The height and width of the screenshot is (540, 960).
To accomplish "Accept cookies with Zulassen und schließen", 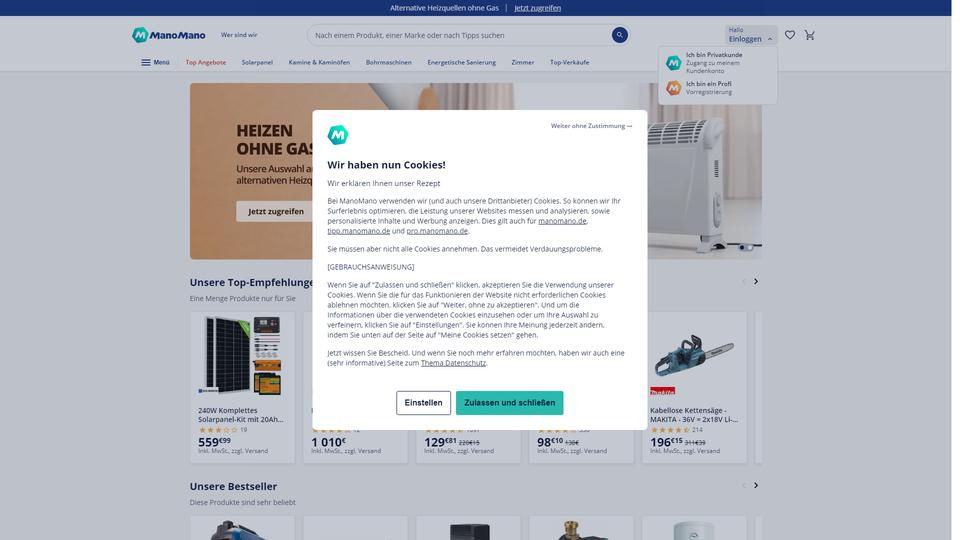I will click(x=509, y=403).
